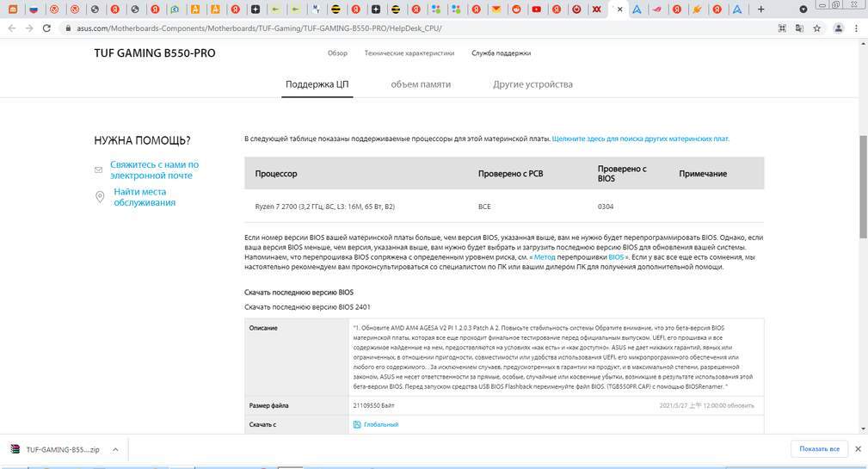This screenshot has width=868, height=469.
Task: Expand options for the downloaded TUF-GAMING zip
Action: pyautogui.click(x=115, y=449)
